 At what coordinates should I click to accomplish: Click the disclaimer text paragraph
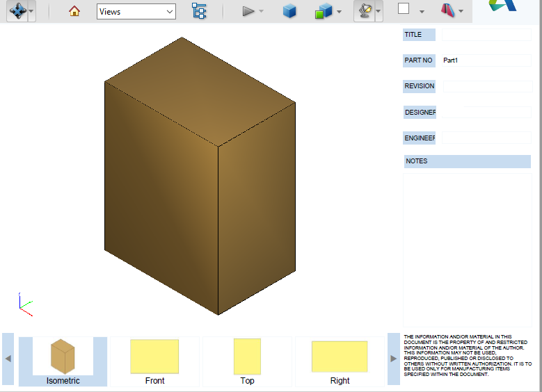point(468,355)
